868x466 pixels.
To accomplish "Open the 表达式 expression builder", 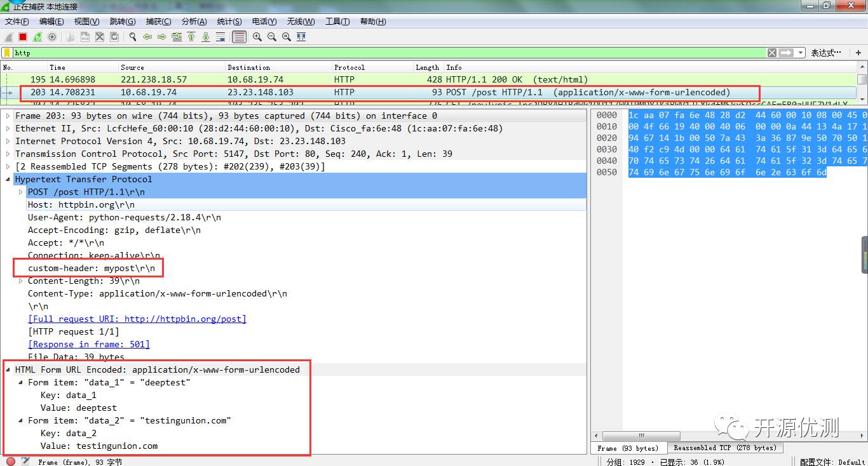I will click(826, 53).
